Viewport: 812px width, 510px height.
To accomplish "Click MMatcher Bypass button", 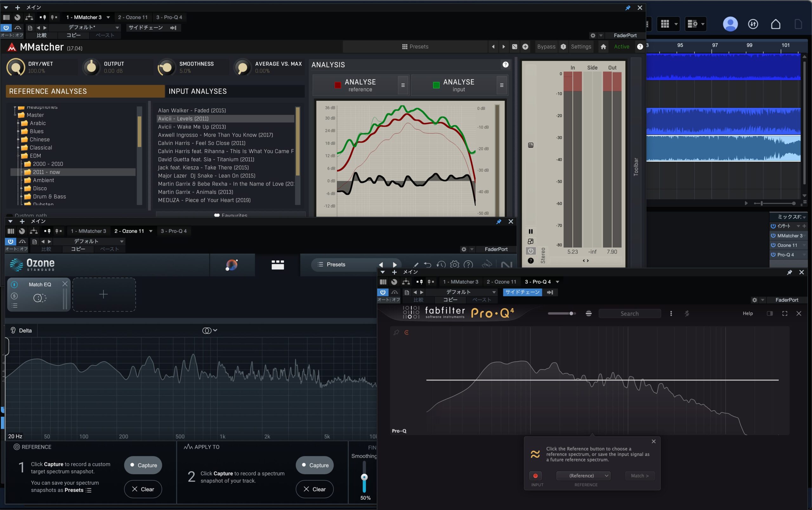I will click(x=546, y=47).
